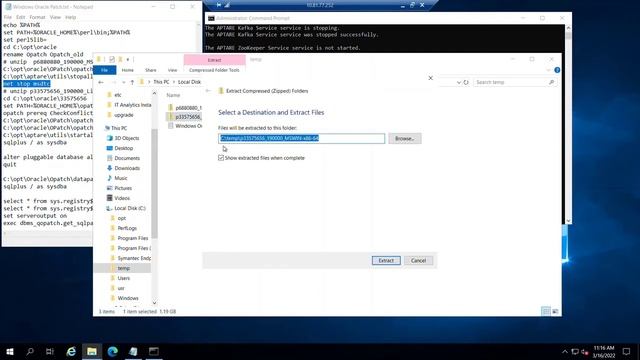Click the Name column header
The image size is (640, 360).
click(173, 95)
